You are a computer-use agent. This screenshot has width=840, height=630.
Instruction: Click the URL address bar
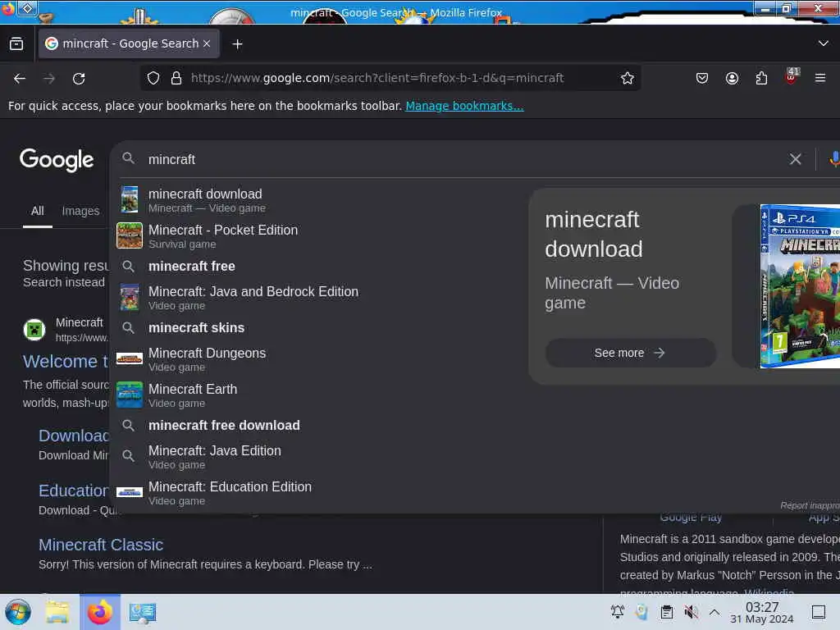point(391,78)
